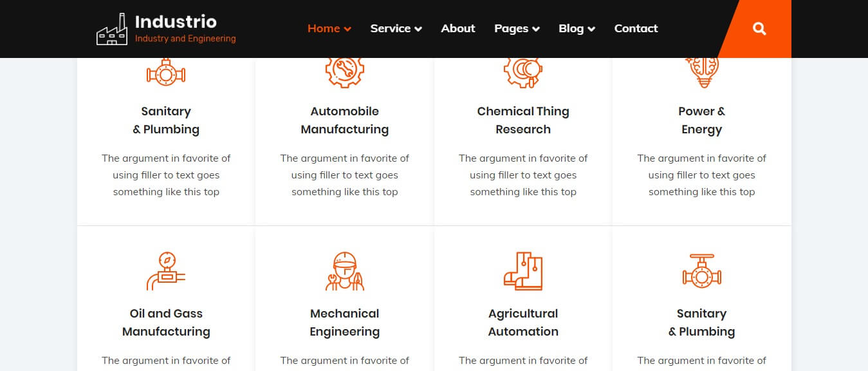Click the valve icon in the bottom-row Sanitary card
The image size is (868, 371).
(702, 271)
